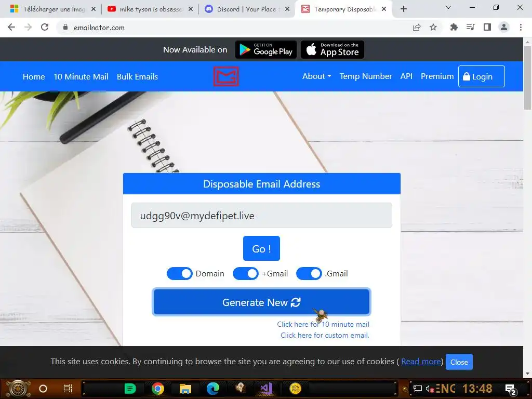Click the Emailnator logo in navbar
This screenshot has width=532, height=399.
(226, 76)
